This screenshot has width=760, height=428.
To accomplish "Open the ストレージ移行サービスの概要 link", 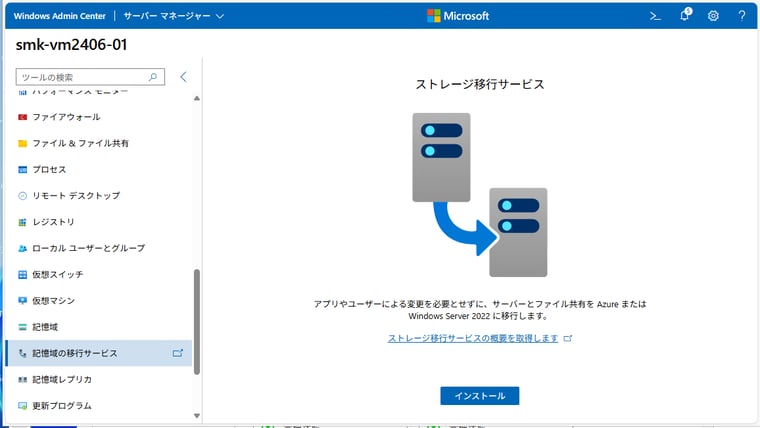I will [x=473, y=339].
